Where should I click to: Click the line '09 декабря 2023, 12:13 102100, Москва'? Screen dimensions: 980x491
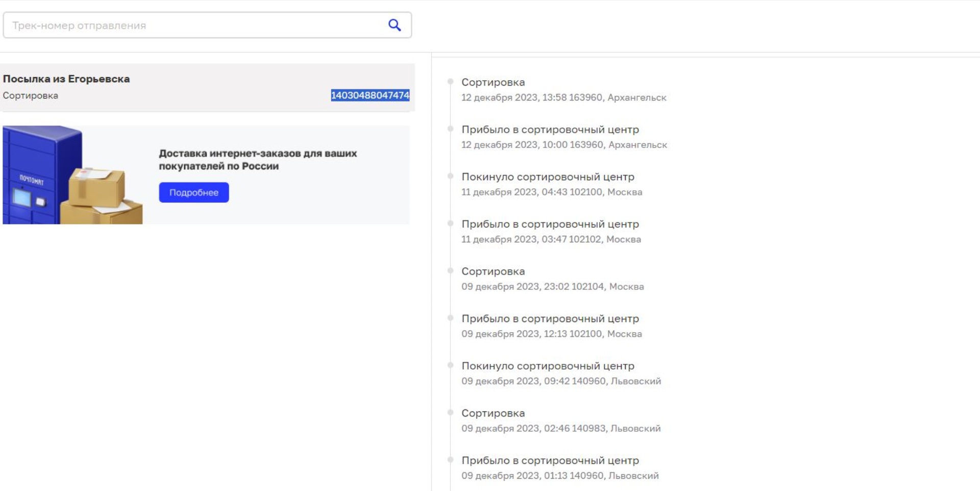click(552, 334)
